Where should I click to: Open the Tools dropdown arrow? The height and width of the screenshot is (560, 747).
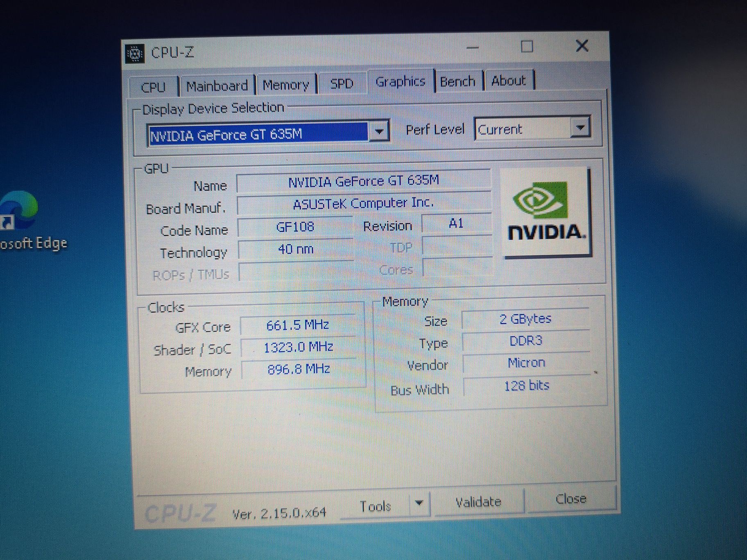(x=419, y=504)
